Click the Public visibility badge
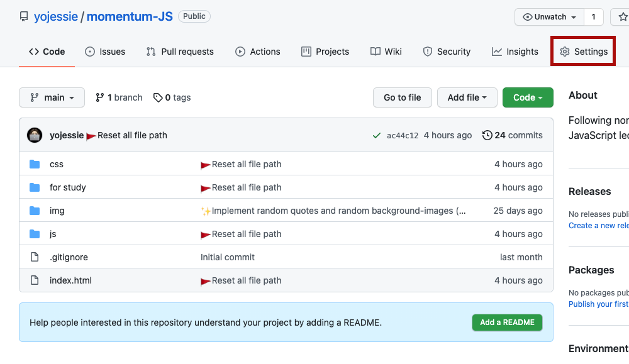629x364 pixels. [x=194, y=16]
